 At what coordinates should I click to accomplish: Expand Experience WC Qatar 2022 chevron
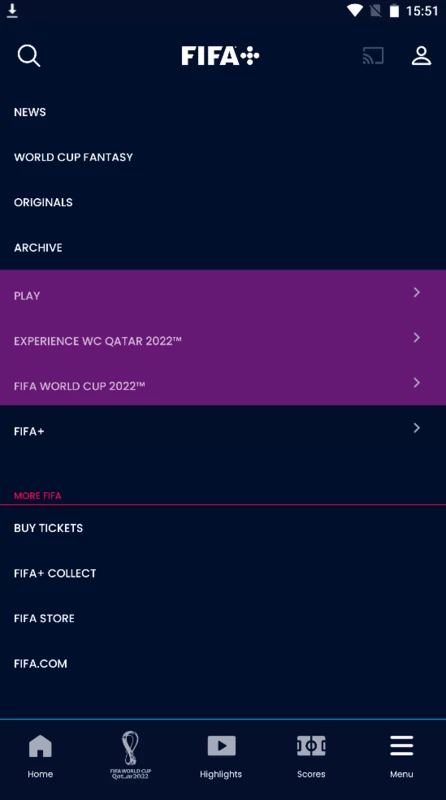[416, 337]
